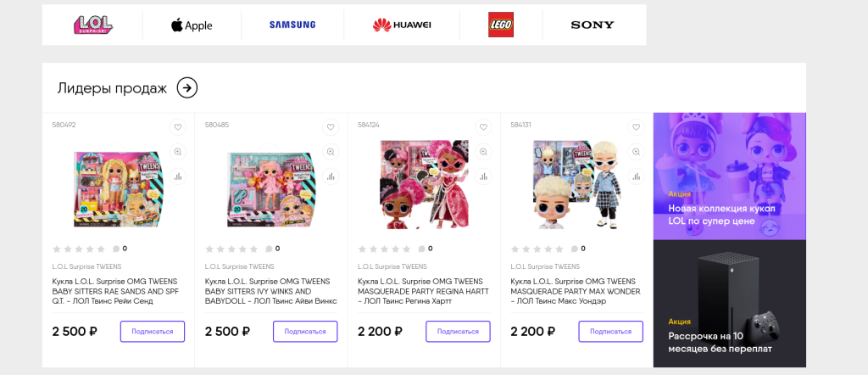Select the Huawei brand logo

tap(402, 25)
